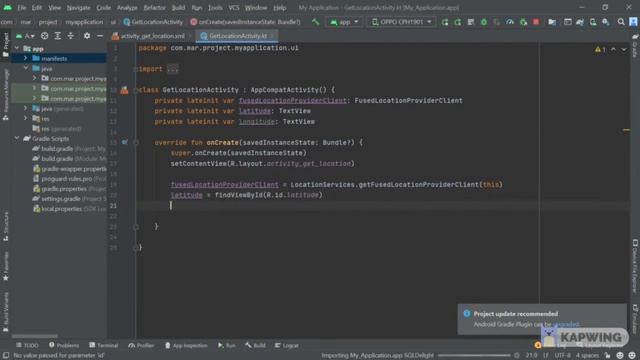Screen dimensions: 640x360
Task: Open the Build tool window at bottom
Action: tap(256, 345)
